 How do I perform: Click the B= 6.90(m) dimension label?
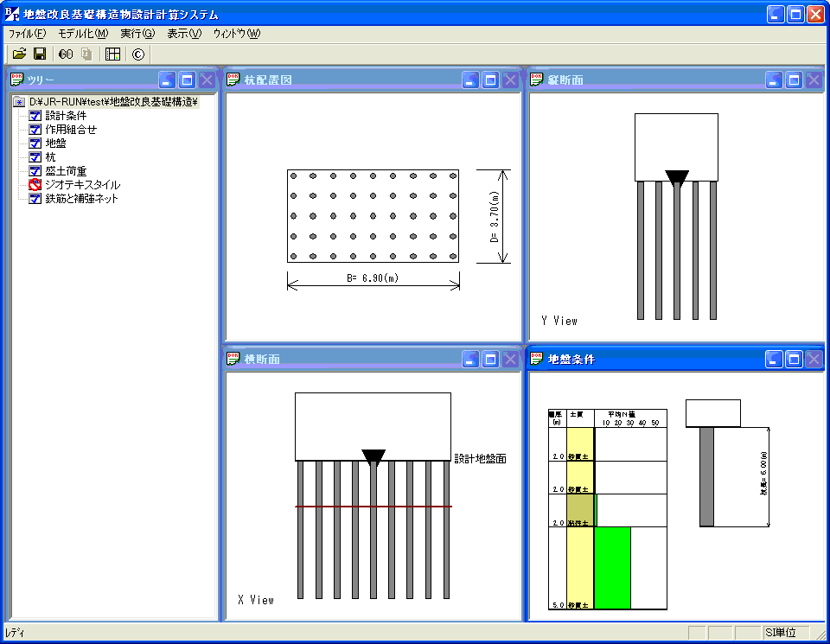point(373,279)
